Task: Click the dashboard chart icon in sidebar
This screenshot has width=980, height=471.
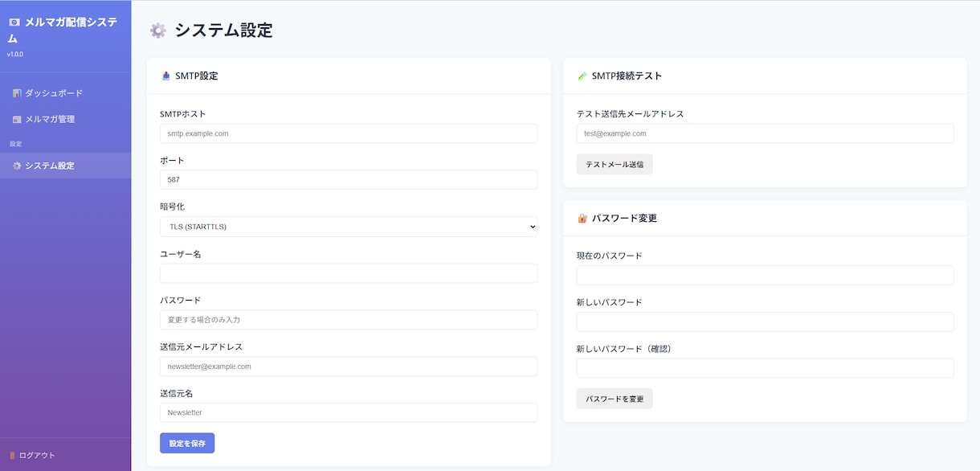Action: pos(17,93)
